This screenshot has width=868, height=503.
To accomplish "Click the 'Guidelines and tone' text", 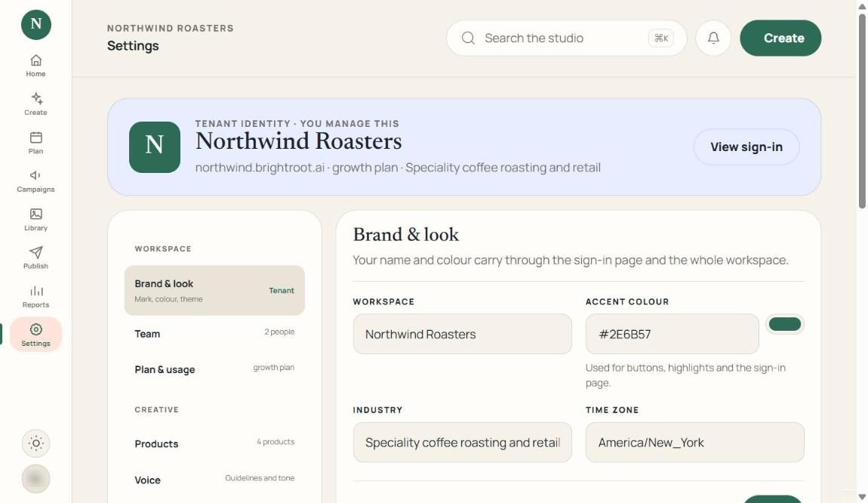I will point(260,477).
